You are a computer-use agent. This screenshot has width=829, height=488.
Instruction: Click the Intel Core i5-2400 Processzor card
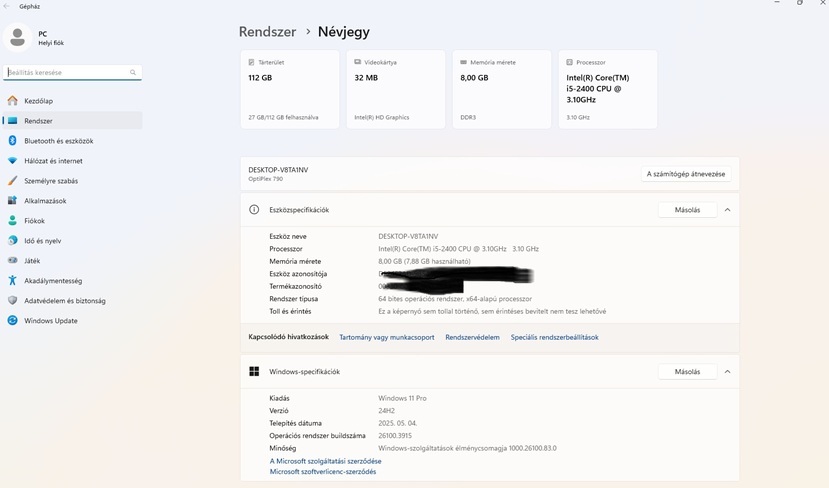(x=608, y=89)
